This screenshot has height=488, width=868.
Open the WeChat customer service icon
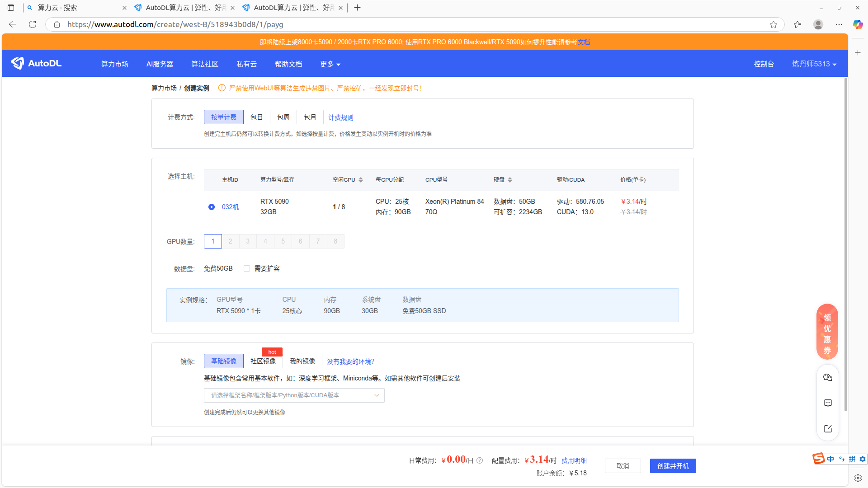pos(828,378)
